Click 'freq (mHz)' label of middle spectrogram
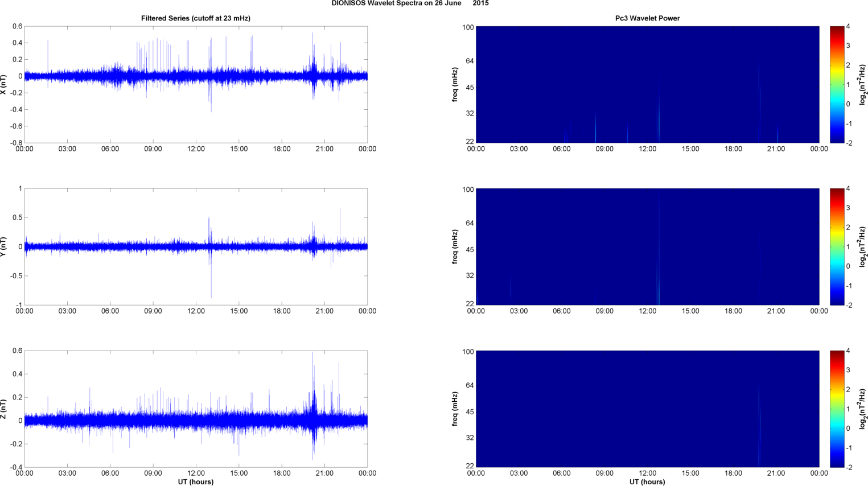Screen dimensions: 868x486 pyautogui.click(x=455, y=247)
